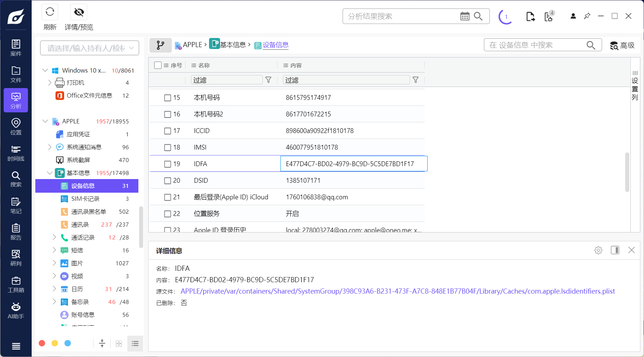This screenshot has width=644, height=357.
Task: Click the 设置列 column settings button
Action: 635,85
